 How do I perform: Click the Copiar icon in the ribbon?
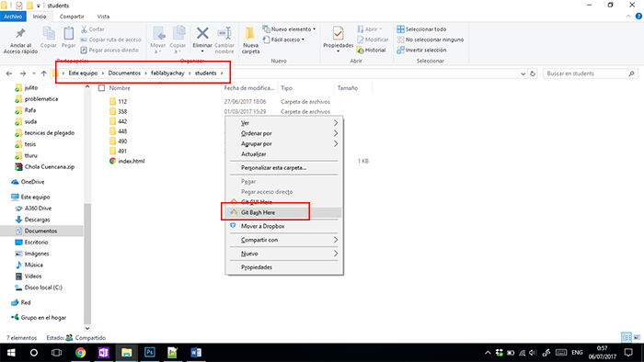49,33
